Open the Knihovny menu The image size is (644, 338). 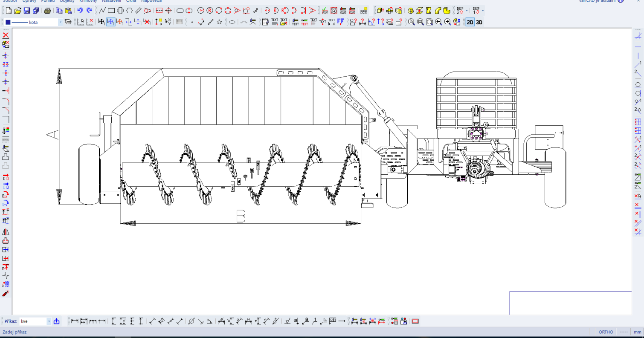click(x=88, y=1)
